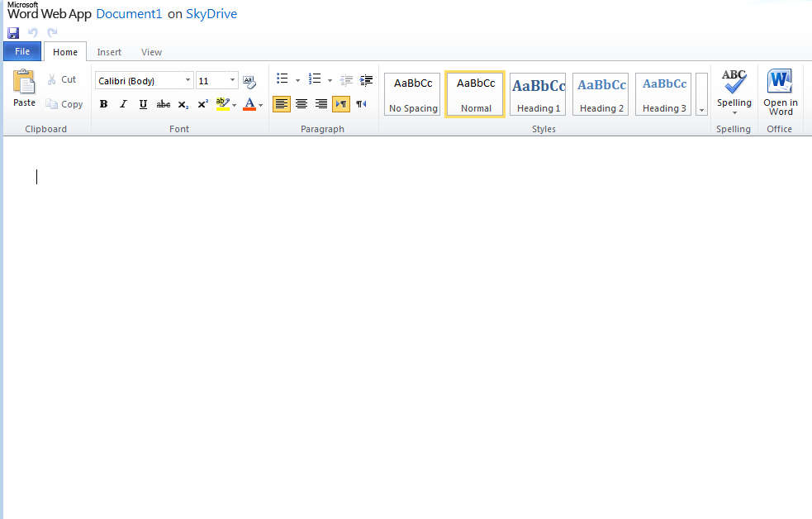Enable center text alignment
This screenshot has width=812, height=519.
coord(302,104)
